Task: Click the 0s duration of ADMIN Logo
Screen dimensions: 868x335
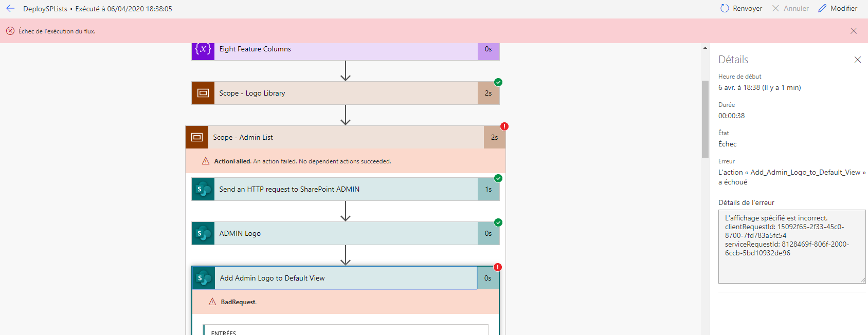Action: pos(489,233)
